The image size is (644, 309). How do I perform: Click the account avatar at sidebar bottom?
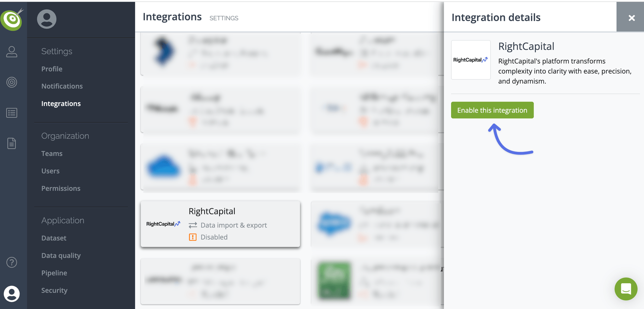[x=12, y=294]
